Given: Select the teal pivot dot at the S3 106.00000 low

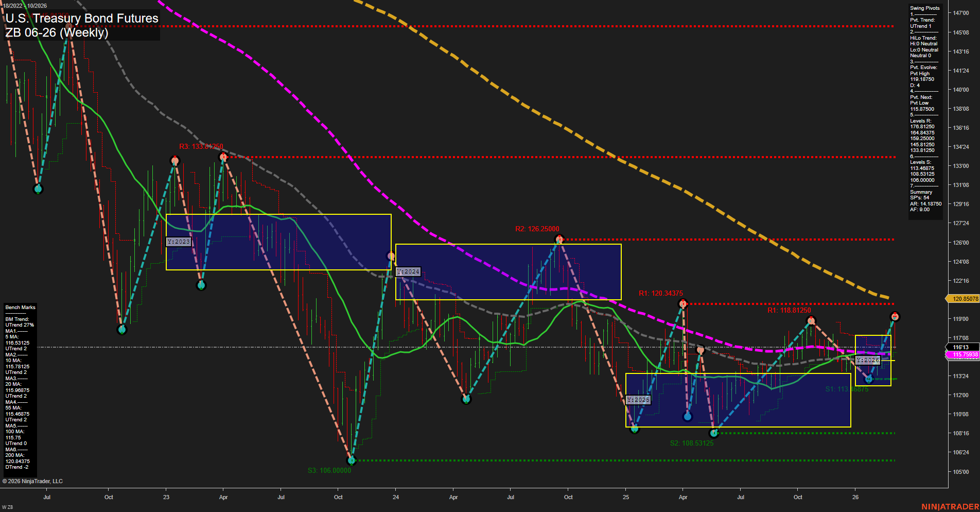Looking at the screenshot, I should (x=352, y=462).
